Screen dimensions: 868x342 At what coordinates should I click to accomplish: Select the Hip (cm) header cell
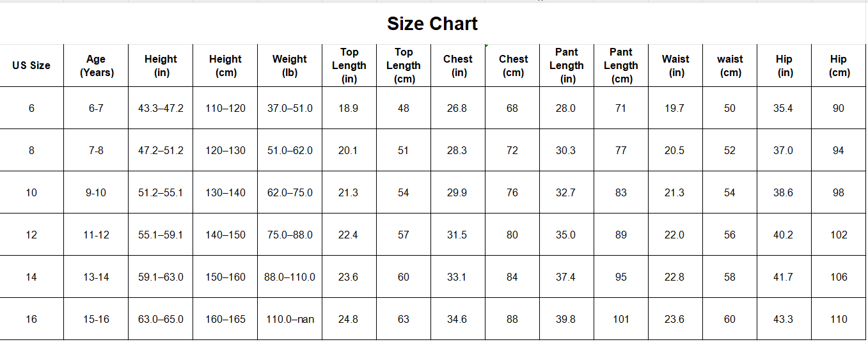pos(839,65)
